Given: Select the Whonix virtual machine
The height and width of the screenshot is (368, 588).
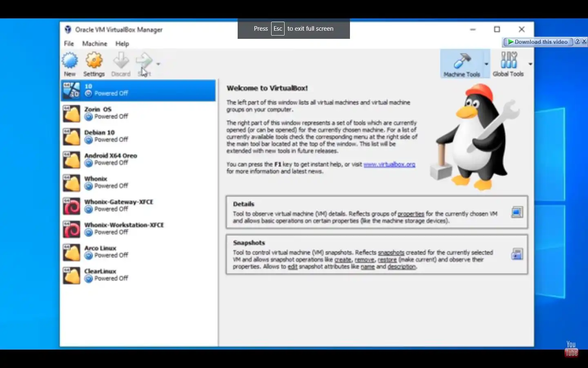Looking at the screenshot, I should pos(138,182).
